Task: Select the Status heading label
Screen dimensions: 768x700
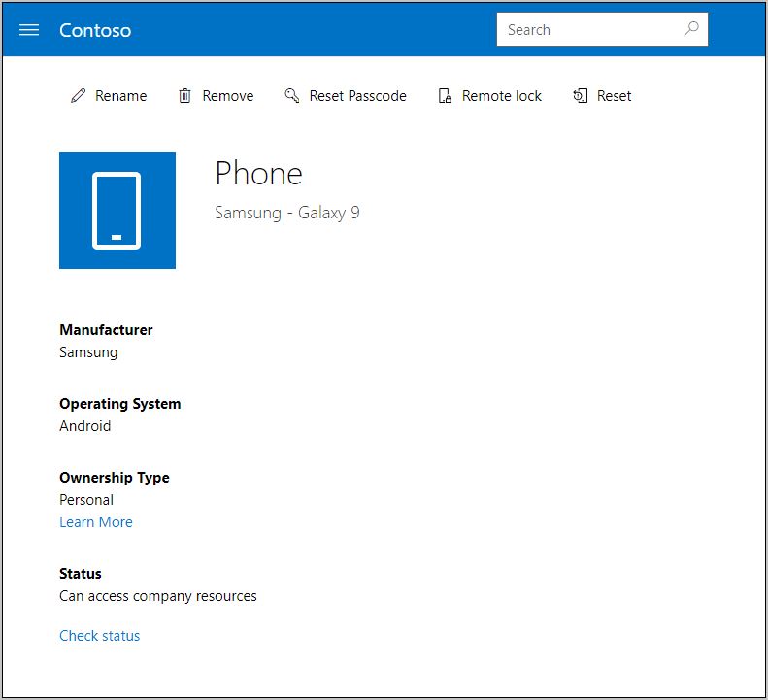Action: point(81,574)
